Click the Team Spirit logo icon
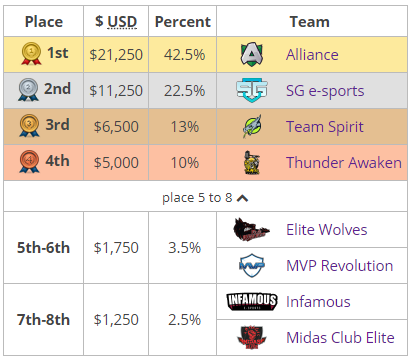This screenshot has height=360, width=412. pyautogui.click(x=252, y=126)
